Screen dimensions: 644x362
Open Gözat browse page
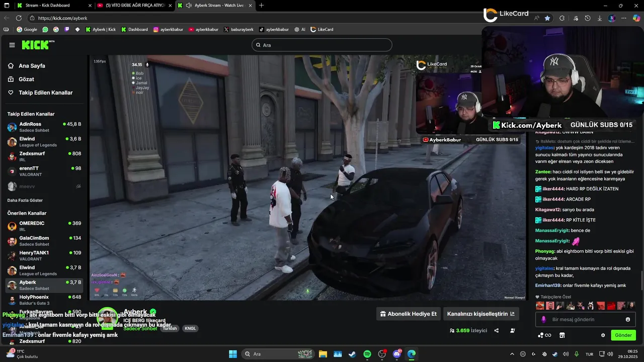[26, 79]
